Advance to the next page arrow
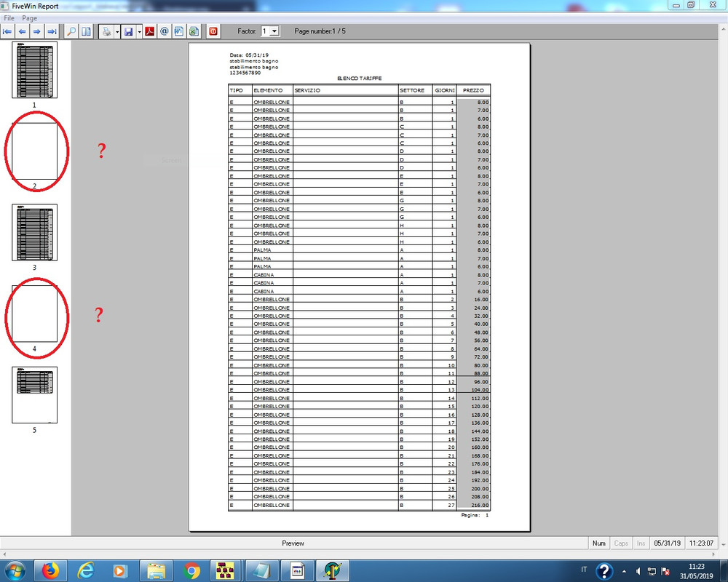 click(37, 31)
